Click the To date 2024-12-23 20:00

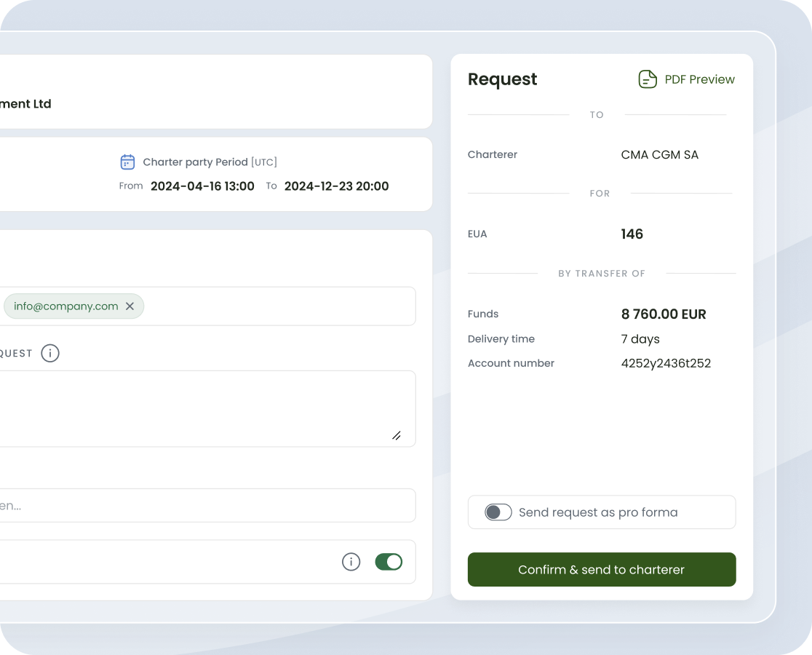336,186
